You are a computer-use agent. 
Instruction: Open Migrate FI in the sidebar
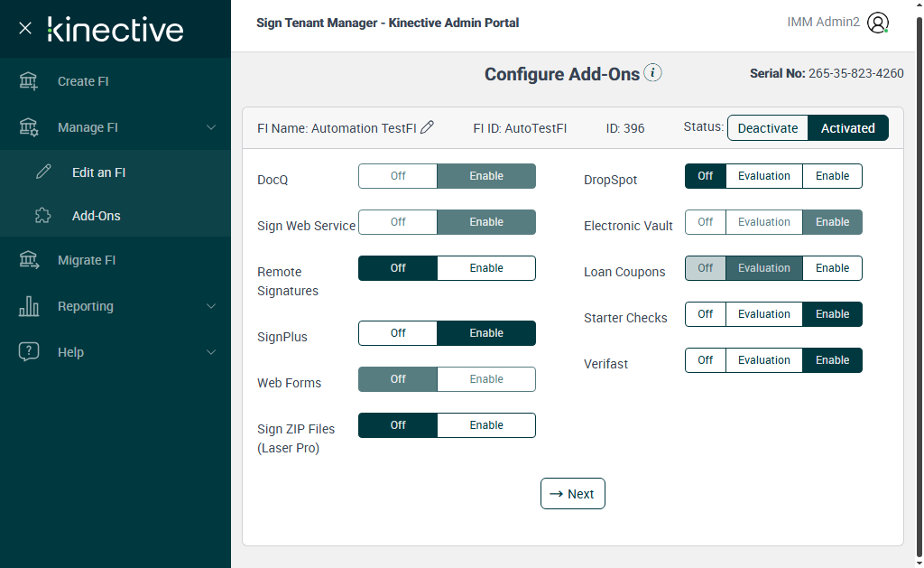pos(115,260)
